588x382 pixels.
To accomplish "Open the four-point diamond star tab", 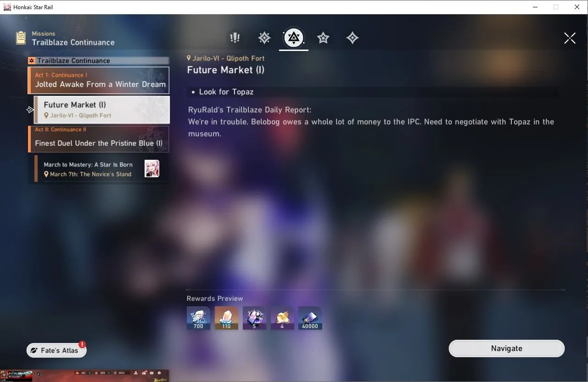I will (353, 38).
